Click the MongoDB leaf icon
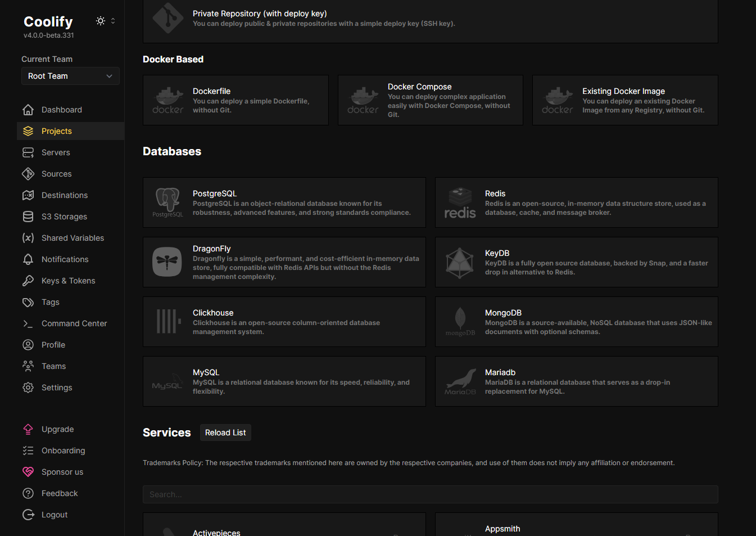The image size is (756, 536). 460,322
